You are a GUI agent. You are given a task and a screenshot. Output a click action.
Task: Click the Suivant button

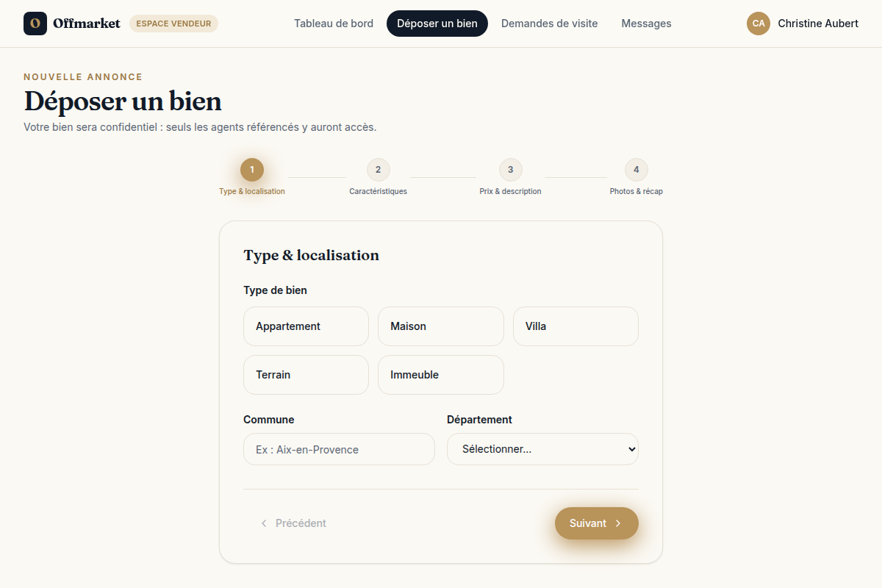point(597,523)
